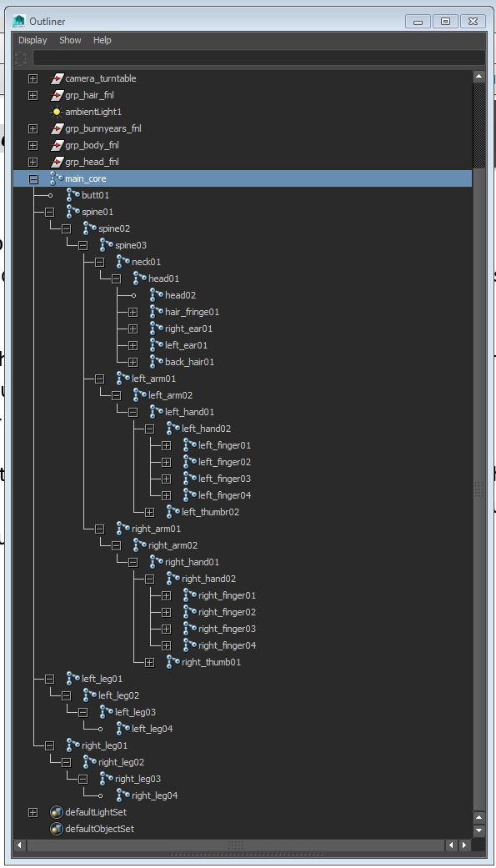The image size is (496, 868).
Task: Click the left_hand02 joint icon
Action: click(173, 428)
